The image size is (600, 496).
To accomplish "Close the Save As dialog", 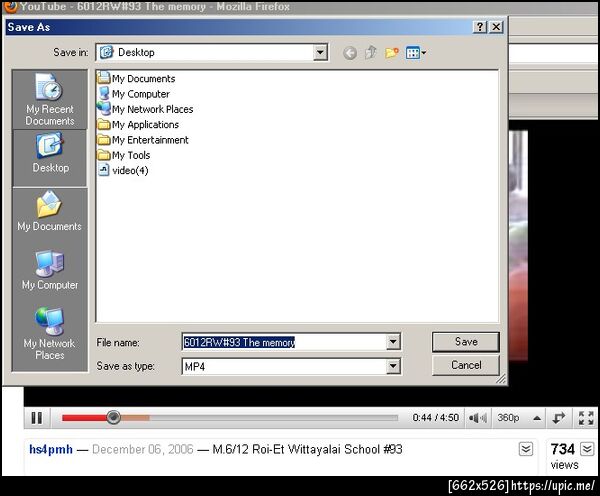I will (496, 27).
